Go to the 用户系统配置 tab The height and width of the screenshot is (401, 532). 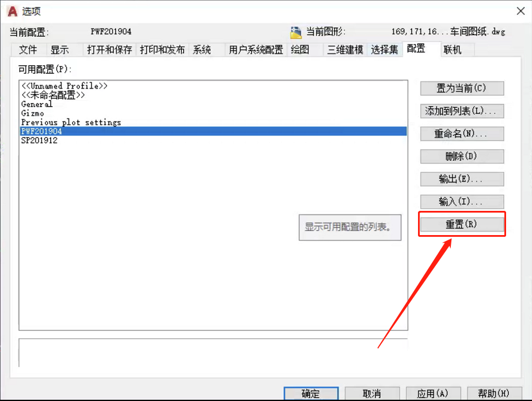point(256,50)
